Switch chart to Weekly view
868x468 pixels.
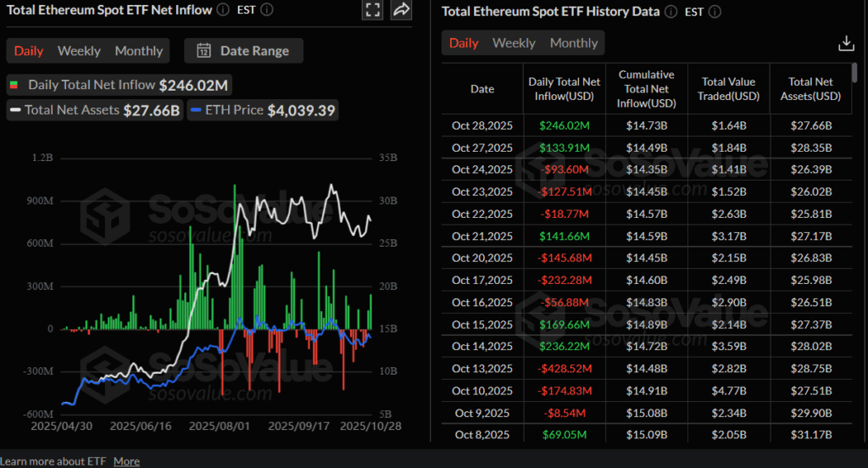(79, 51)
